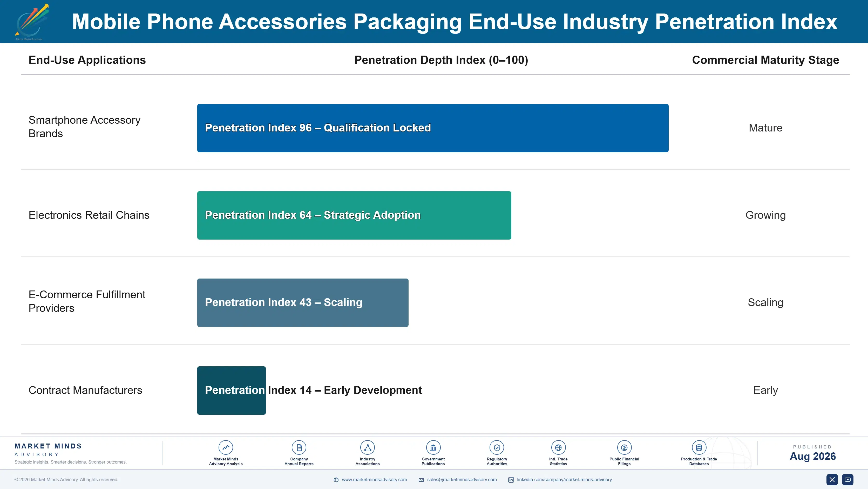Click 'Penetration Depth Index (0–100)' column header
Screen dimensions: 868x489
pos(441,60)
